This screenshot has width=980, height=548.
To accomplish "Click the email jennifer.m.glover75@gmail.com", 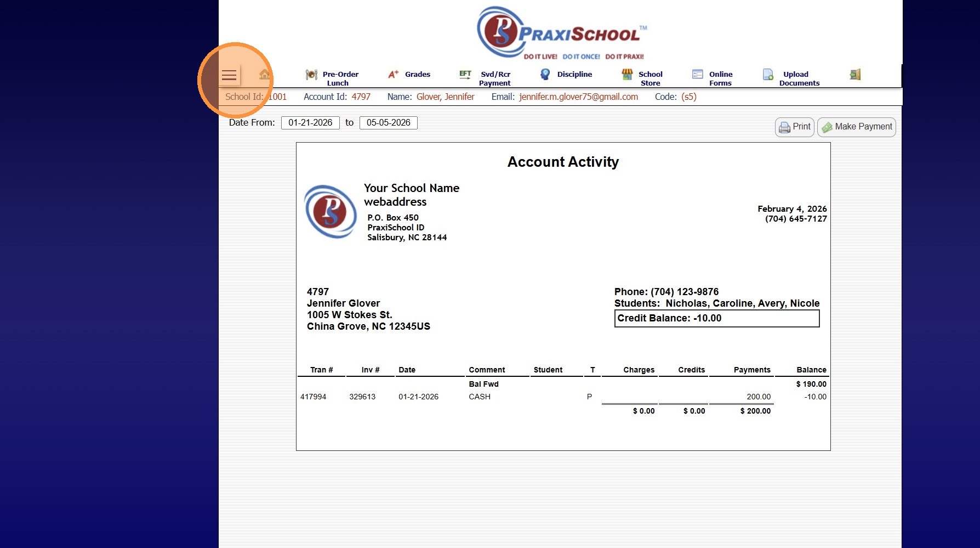I will [579, 97].
